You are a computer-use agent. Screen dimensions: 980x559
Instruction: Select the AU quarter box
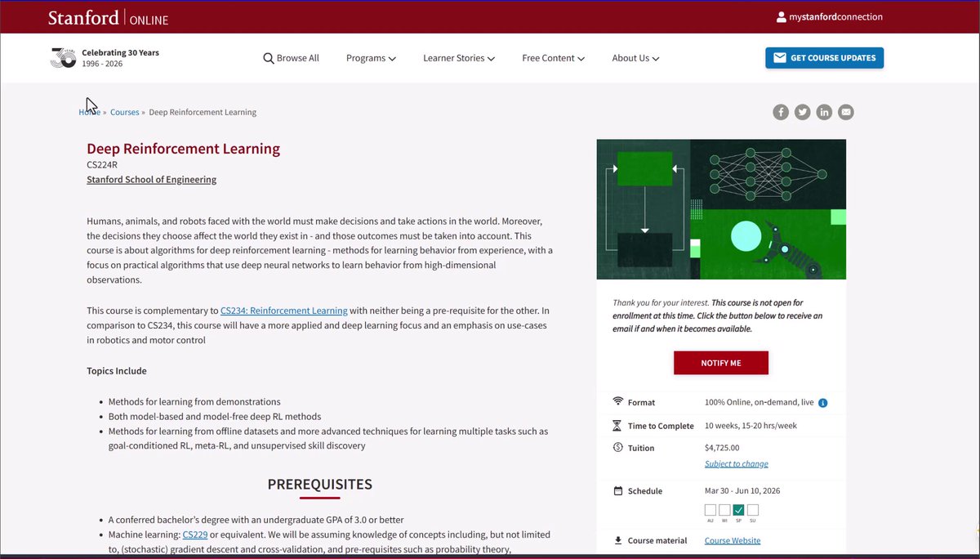(x=710, y=510)
